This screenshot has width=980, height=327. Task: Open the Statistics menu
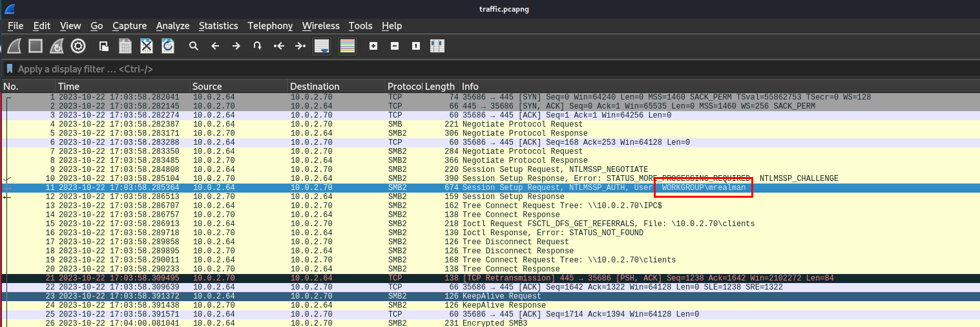tap(218, 26)
